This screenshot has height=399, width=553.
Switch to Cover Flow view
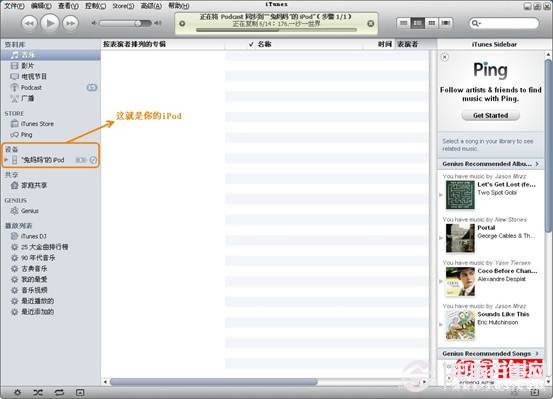pyautogui.click(x=445, y=23)
